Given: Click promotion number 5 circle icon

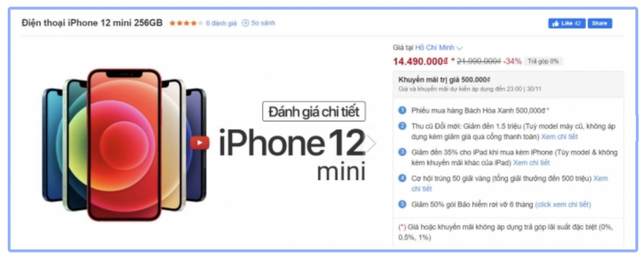Looking at the screenshot, I should (x=402, y=204).
